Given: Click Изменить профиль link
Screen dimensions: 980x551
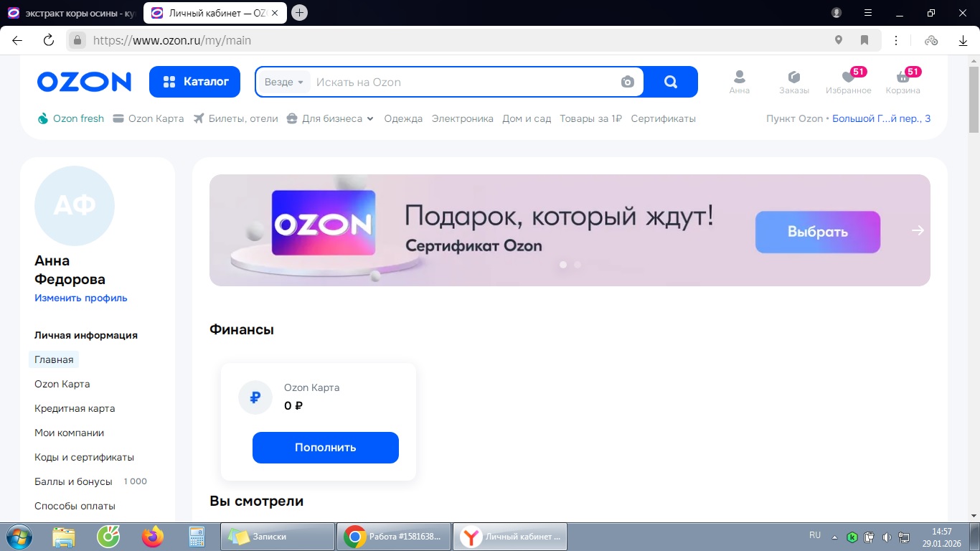Looking at the screenshot, I should pos(81,298).
